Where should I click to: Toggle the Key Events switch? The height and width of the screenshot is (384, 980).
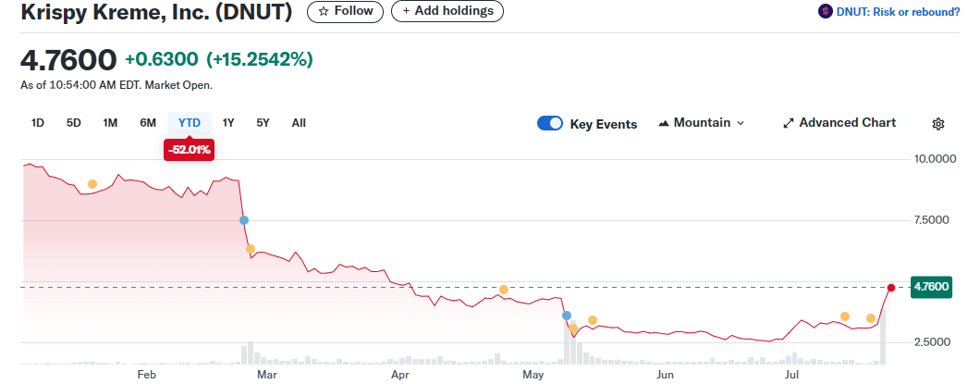point(550,123)
